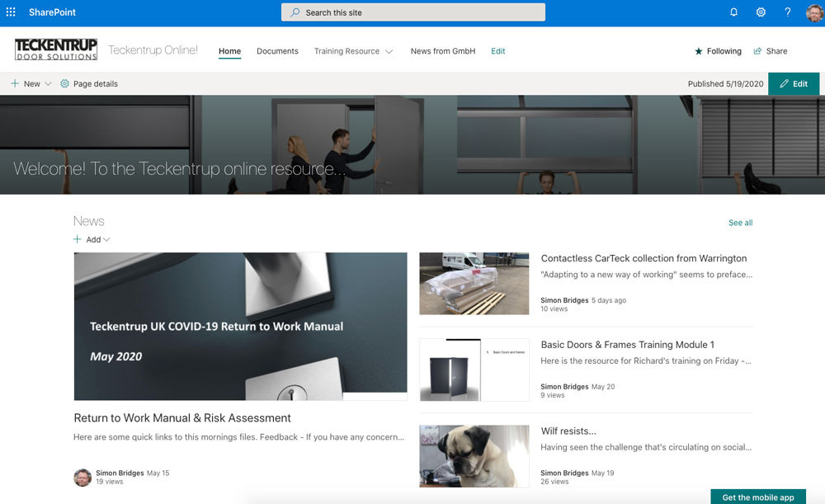Open the CarTeck pallet photo thumbnail
The image size is (825, 504).
(474, 284)
